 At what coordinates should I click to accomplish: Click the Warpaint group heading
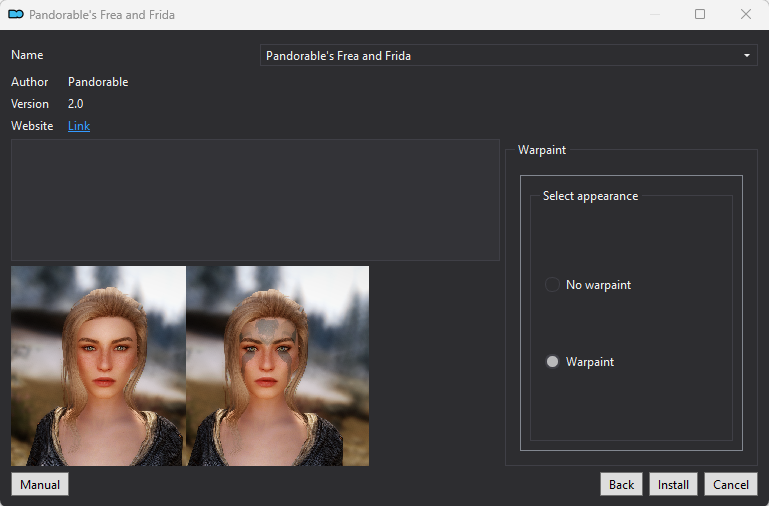click(542, 150)
